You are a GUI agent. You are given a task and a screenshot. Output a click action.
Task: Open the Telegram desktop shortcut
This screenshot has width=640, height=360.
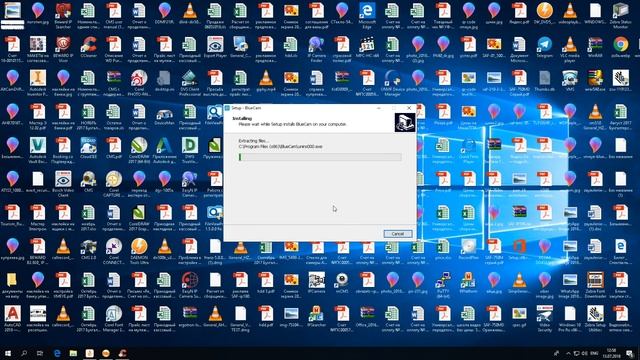pos(544,49)
